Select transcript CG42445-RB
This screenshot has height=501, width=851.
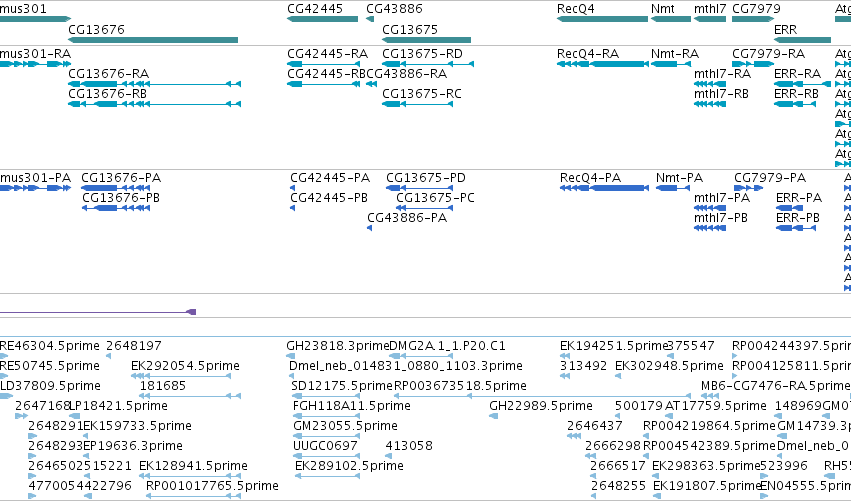pos(327,74)
